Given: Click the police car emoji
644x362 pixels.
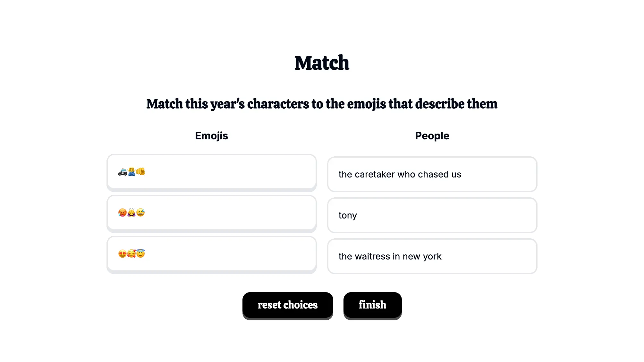Looking at the screenshot, I should (x=122, y=172).
